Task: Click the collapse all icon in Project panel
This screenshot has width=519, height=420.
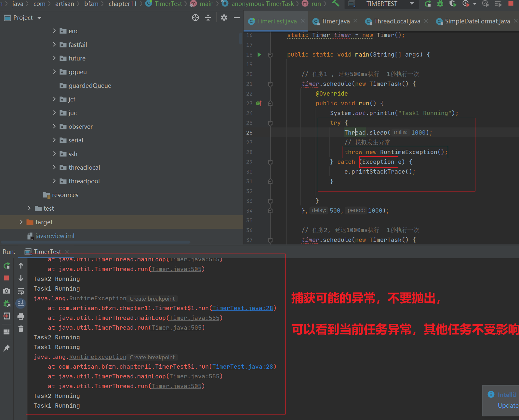Action: (208, 18)
